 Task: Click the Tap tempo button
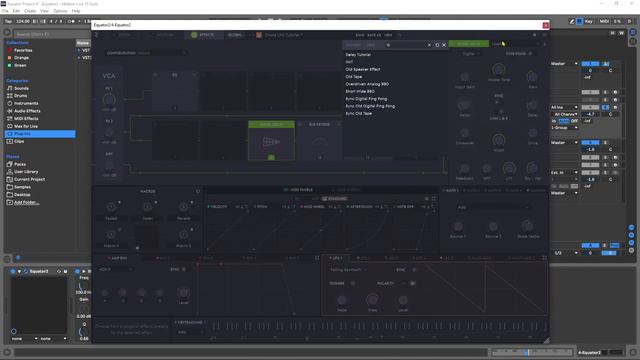tap(8, 21)
